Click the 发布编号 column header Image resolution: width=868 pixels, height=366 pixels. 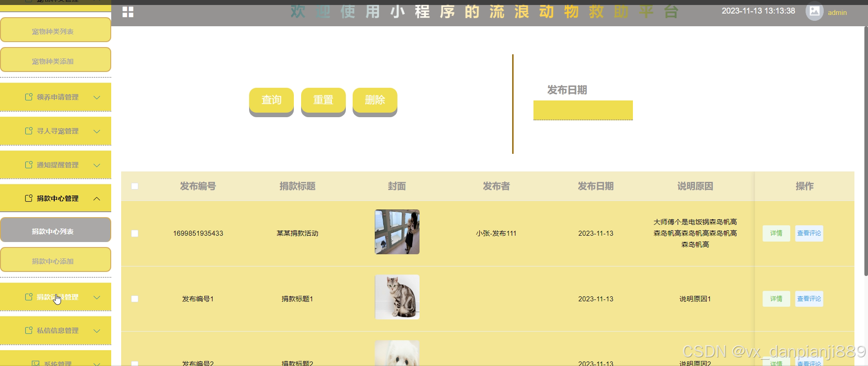(x=198, y=186)
